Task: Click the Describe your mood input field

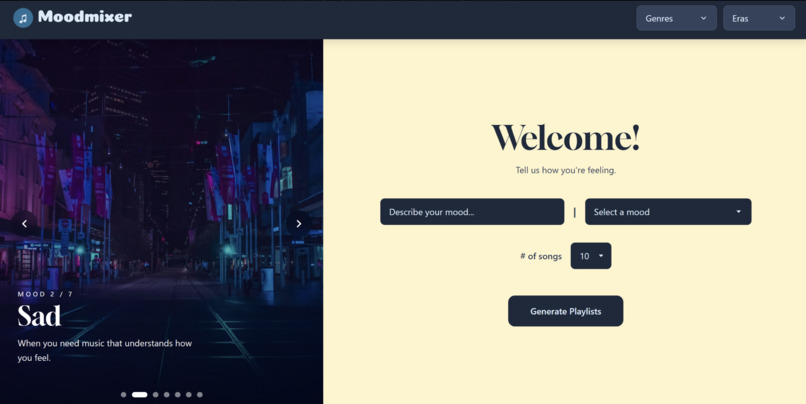Action: click(x=472, y=212)
